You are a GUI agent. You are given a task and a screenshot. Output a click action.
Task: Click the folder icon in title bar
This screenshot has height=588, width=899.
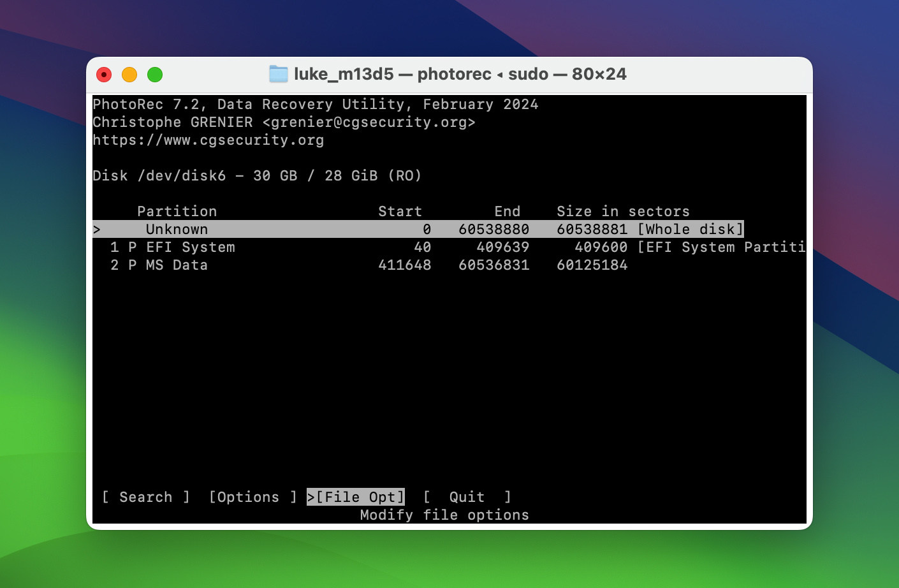[279, 74]
